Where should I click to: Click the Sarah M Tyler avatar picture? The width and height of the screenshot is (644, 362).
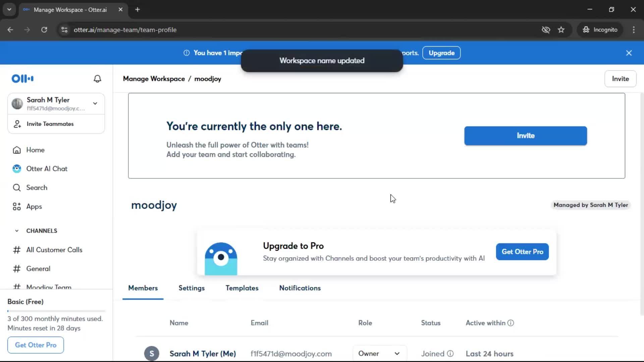coord(17,104)
